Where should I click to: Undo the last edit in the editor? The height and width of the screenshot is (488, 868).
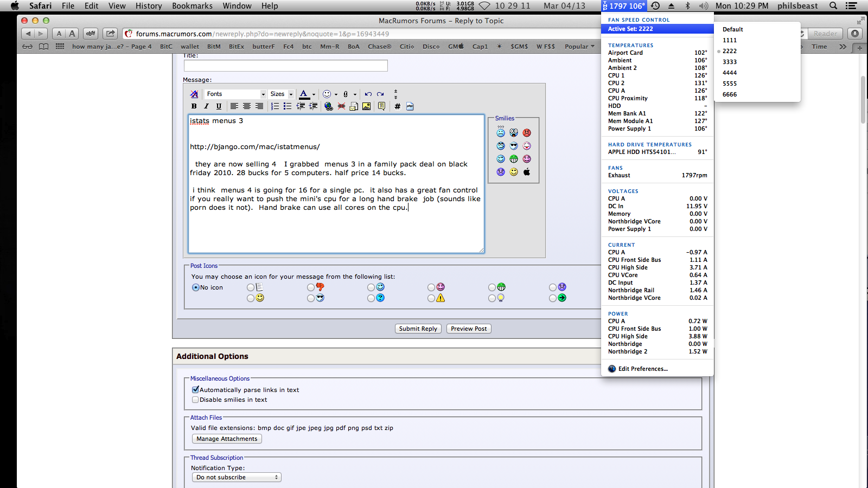coord(368,94)
